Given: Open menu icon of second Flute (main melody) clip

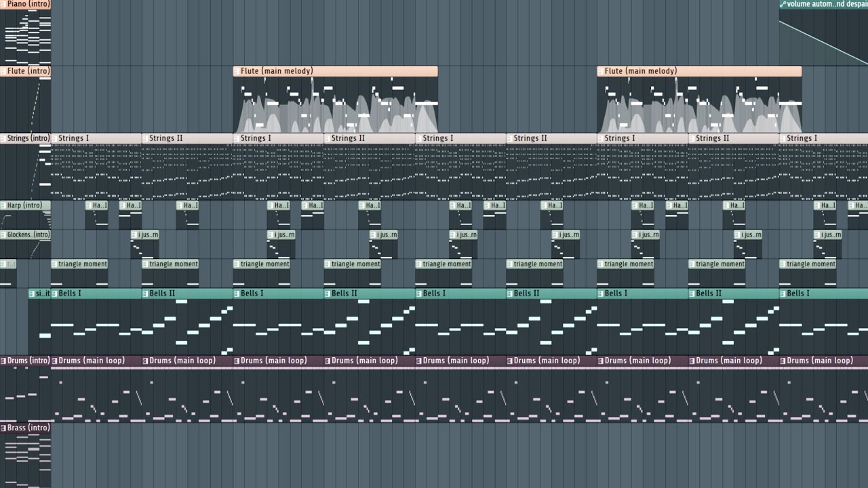Looking at the screenshot, I should tap(601, 71).
